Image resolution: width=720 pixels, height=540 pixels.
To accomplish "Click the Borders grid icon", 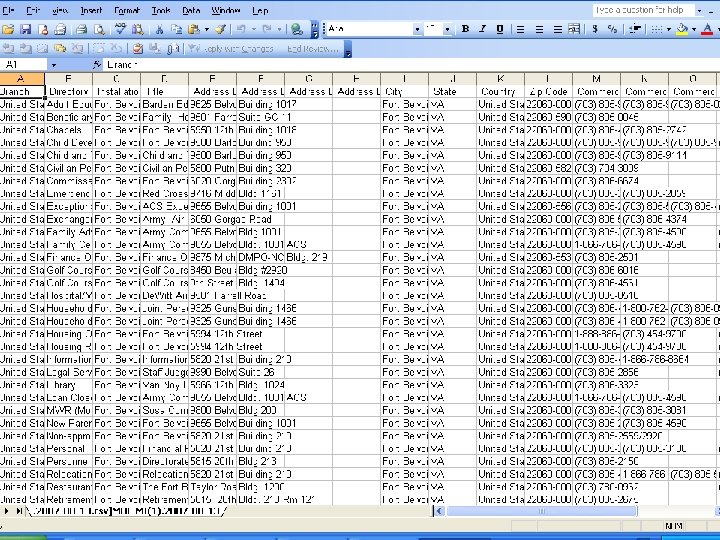I will 657,29.
